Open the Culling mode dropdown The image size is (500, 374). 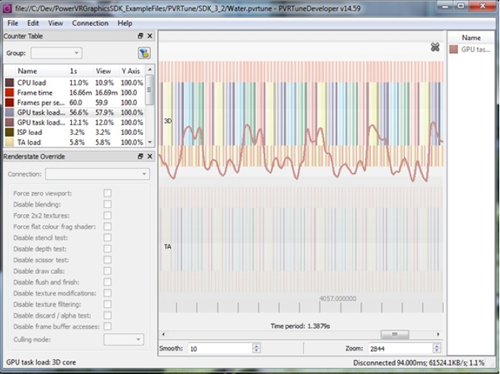coord(124,339)
